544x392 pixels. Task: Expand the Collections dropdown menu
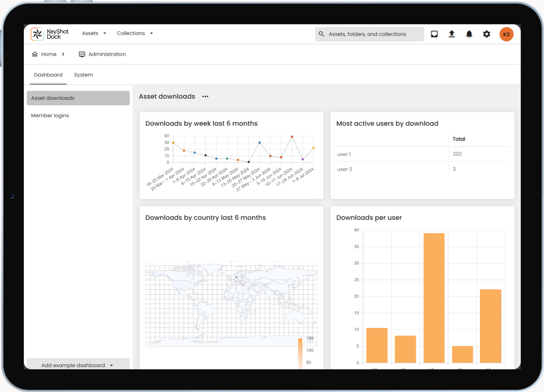pyautogui.click(x=135, y=33)
